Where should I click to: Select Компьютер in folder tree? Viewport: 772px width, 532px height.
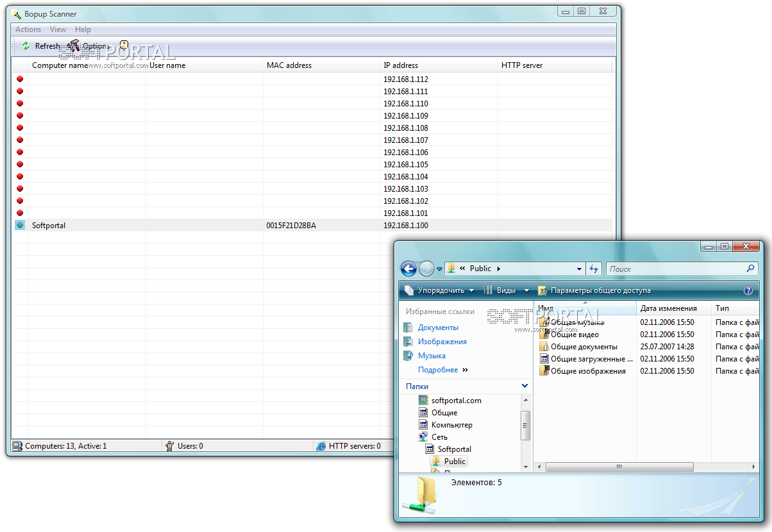tap(451, 425)
